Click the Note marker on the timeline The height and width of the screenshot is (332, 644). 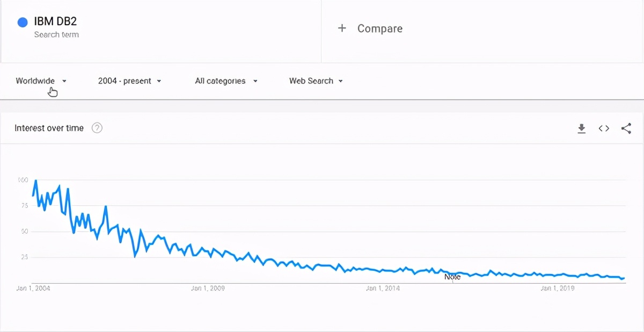(x=452, y=277)
